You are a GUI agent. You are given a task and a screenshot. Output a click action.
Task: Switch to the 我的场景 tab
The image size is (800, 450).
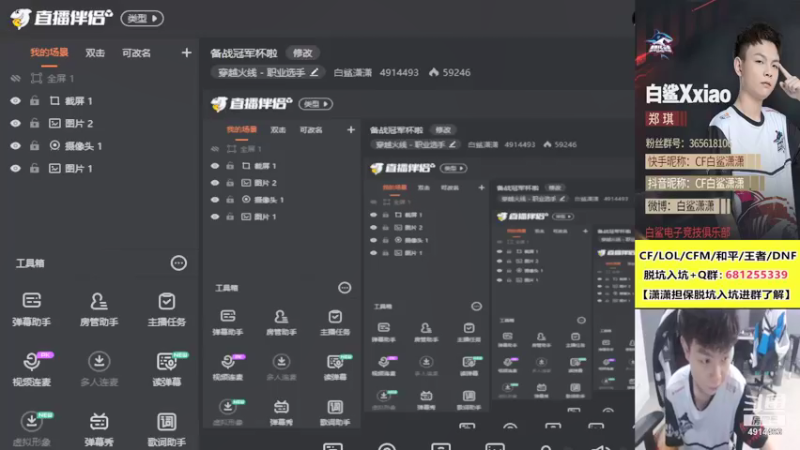pos(49,53)
